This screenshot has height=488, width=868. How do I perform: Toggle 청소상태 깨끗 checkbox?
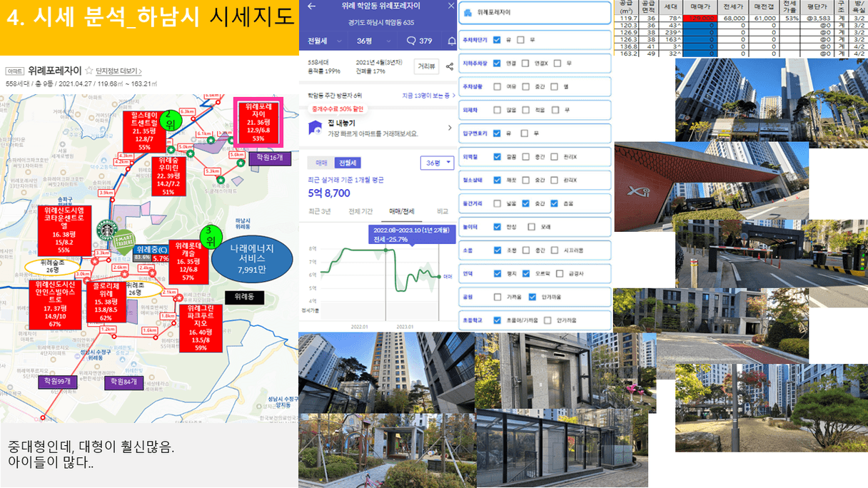coord(497,181)
